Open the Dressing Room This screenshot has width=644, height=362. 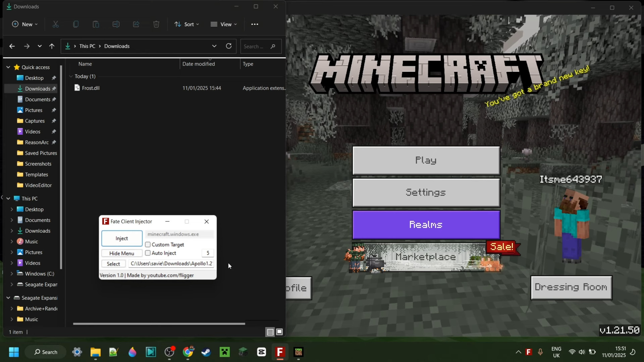pos(571,287)
